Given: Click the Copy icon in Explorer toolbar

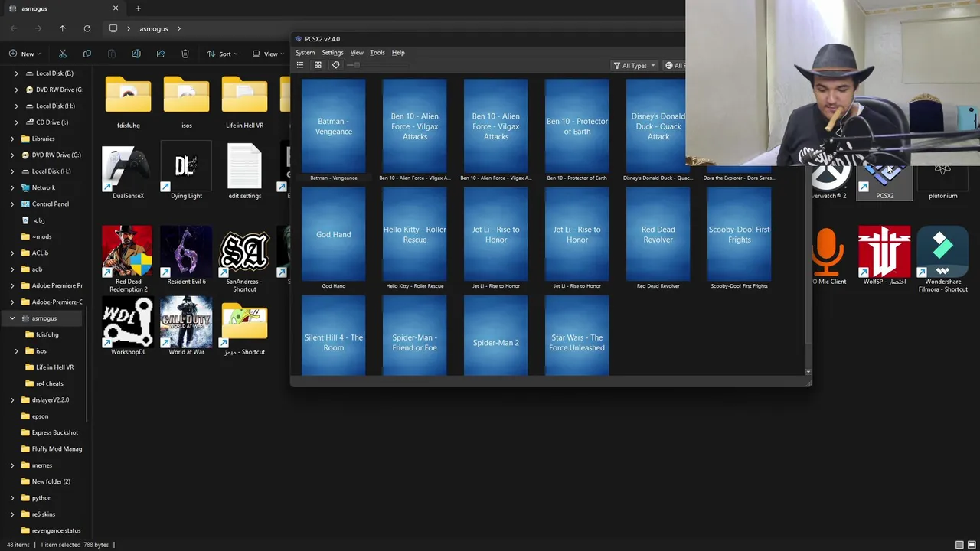Looking at the screenshot, I should [x=87, y=54].
